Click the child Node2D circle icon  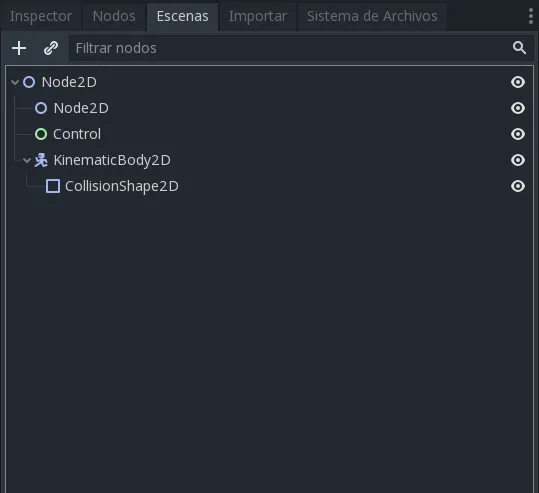41,108
